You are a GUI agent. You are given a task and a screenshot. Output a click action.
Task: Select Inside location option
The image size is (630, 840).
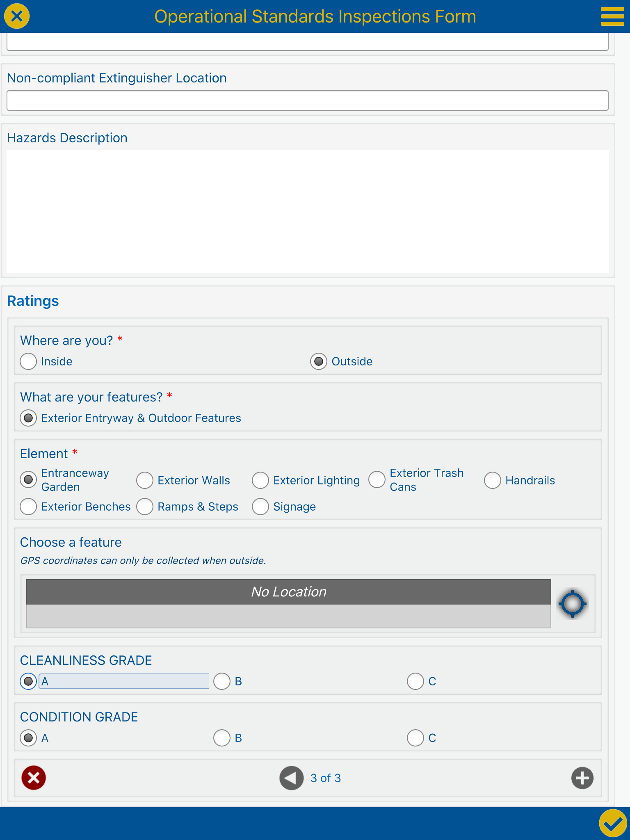tap(28, 361)
